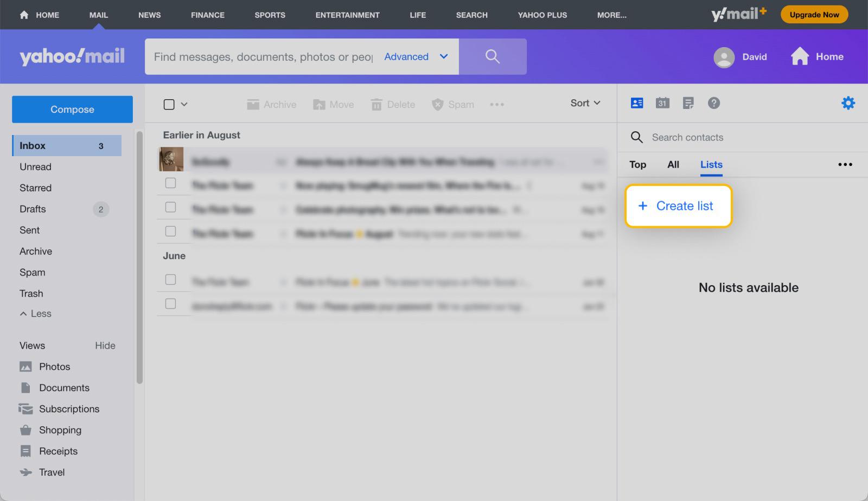
Task: Open the Contacts panel icon
Action: (x=636, y=102)
